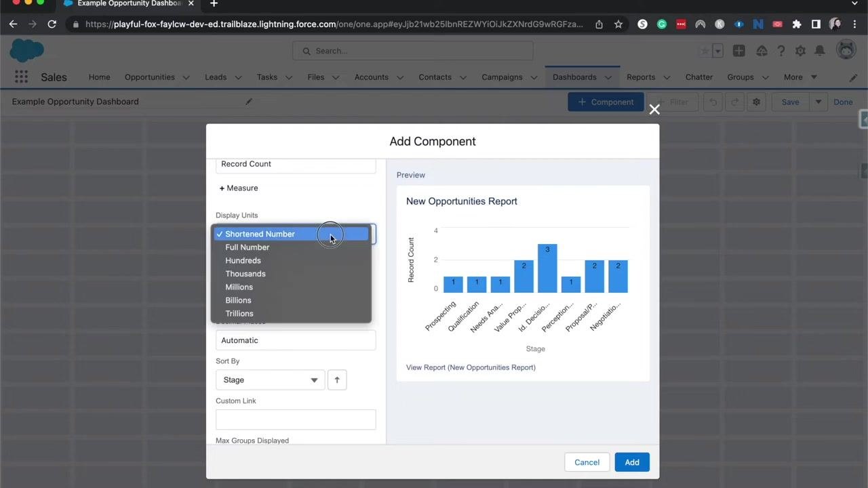Select Shortened Number option

coord(292,234)
